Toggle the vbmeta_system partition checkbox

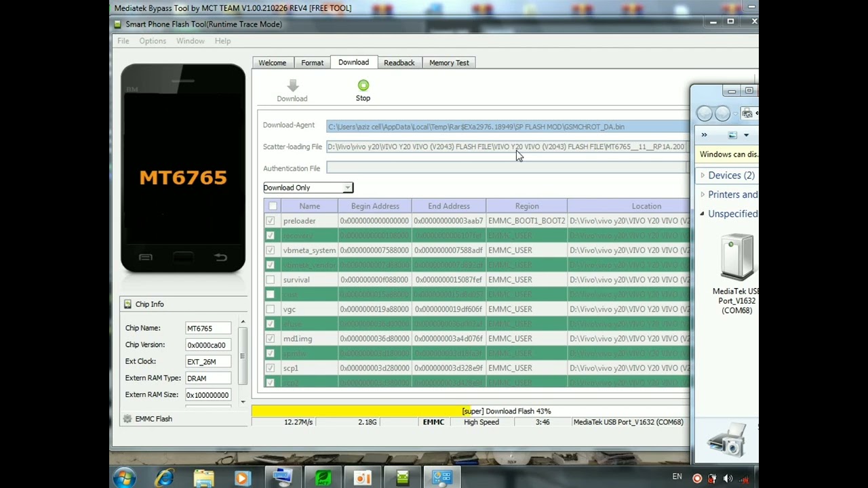pos(271,250)
